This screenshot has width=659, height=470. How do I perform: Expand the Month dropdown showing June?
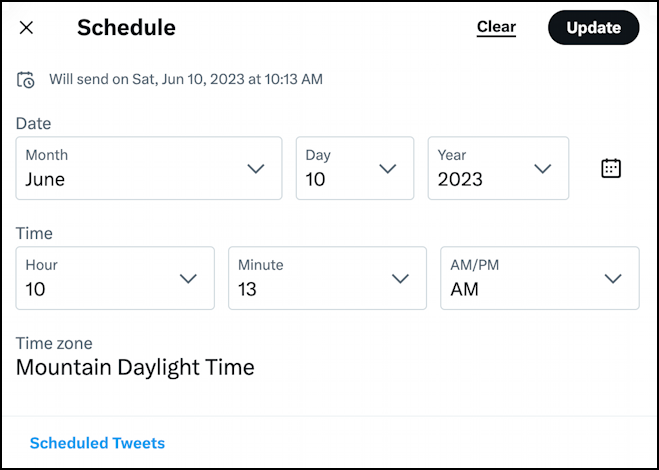point(149,168)
